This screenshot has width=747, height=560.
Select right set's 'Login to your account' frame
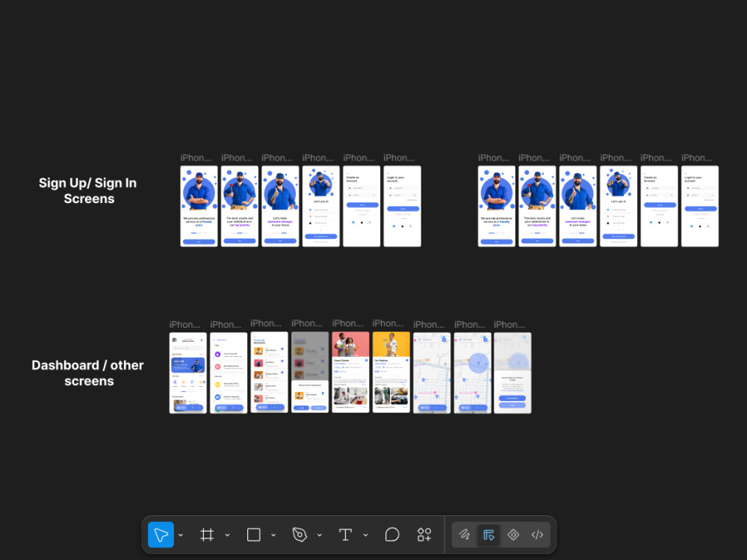tap(700, 206)
